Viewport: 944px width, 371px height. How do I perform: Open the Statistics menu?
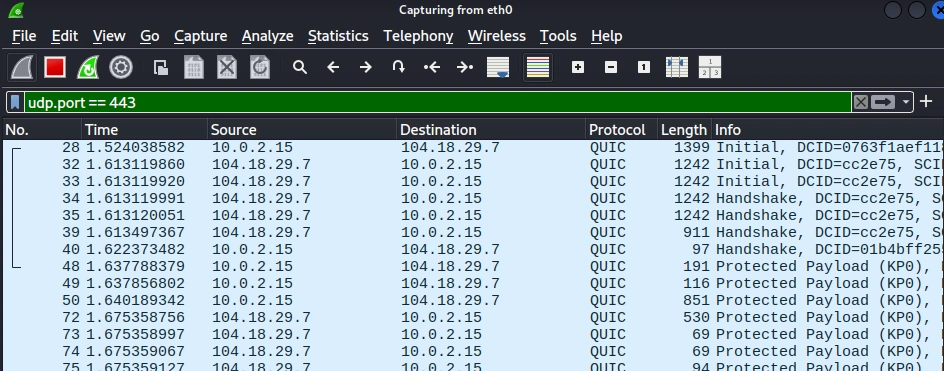pyautogui.click(x=338, y=36)
